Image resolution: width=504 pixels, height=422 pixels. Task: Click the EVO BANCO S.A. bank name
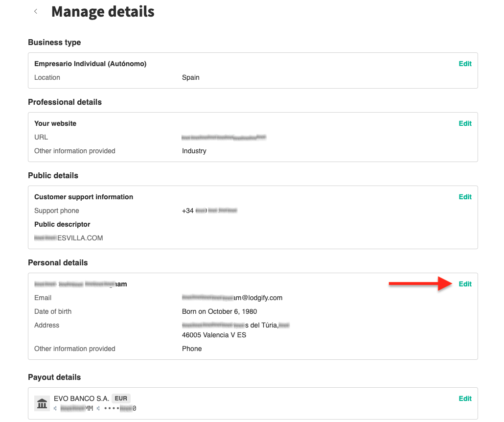click(81, 399)
